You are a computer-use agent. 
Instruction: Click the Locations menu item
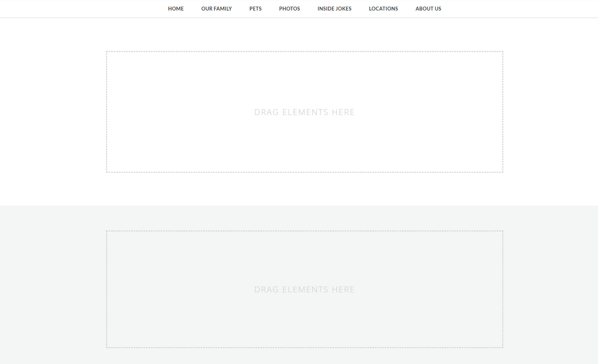point(383,9)
